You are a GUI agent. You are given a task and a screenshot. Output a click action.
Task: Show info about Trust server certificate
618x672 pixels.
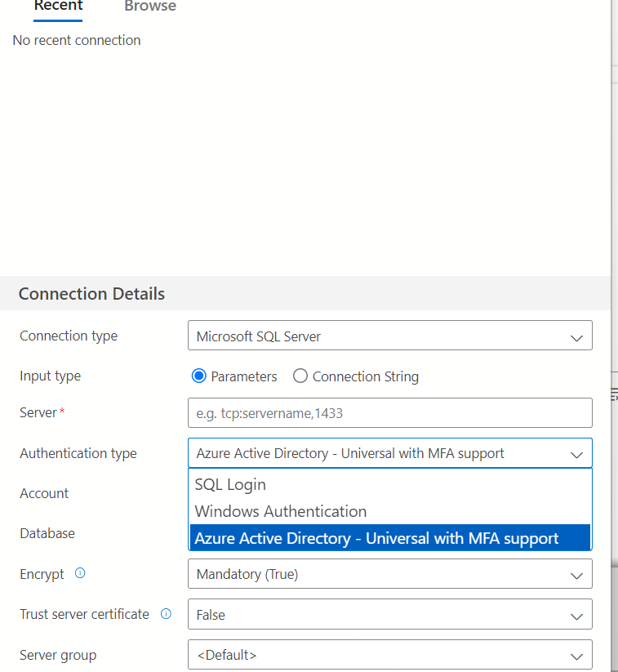click(x=166, y=614)
